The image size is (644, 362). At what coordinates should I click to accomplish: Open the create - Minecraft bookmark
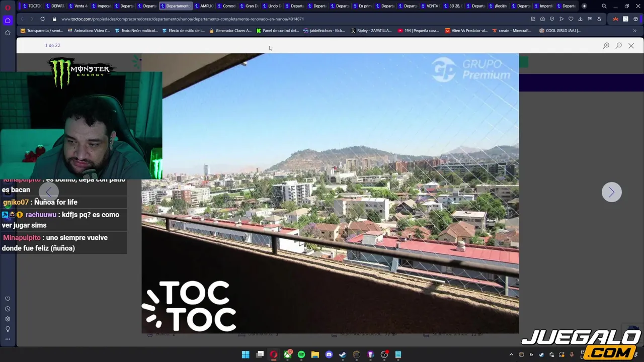[x=512, y=31]
